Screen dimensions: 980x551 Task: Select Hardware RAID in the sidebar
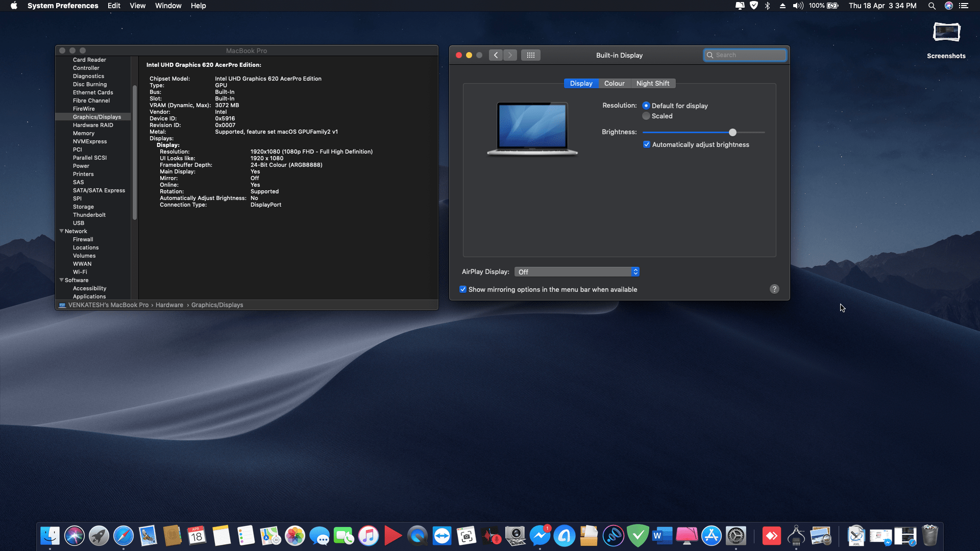pos(93,125)
